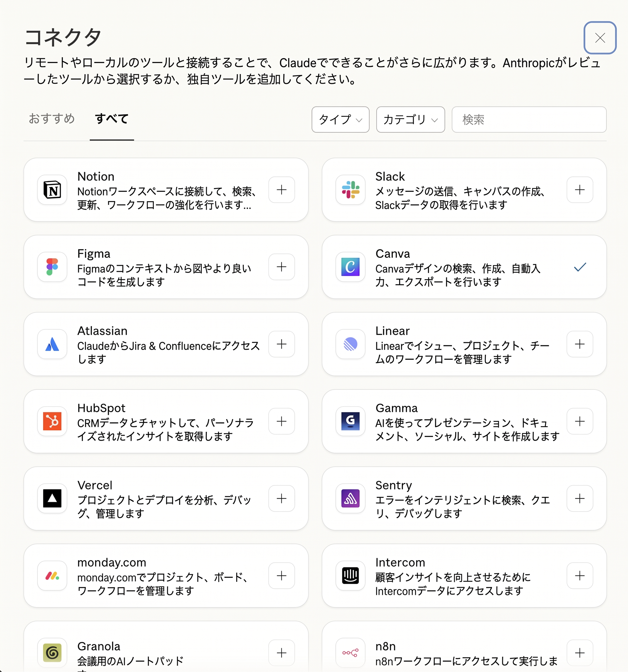Image resolution: width=628 pixels, height=672 pixels.
Task: Add the Granola connector with plus
Action: tap(281, 653)
